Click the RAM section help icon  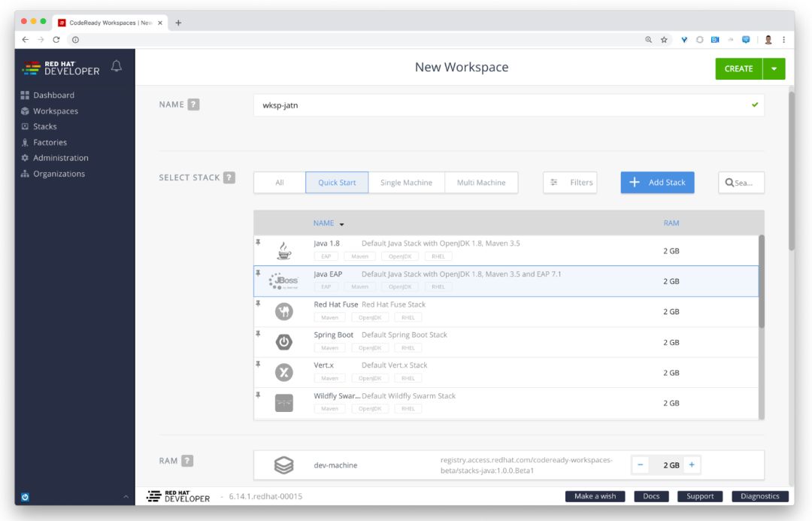[x=187, y=460]
